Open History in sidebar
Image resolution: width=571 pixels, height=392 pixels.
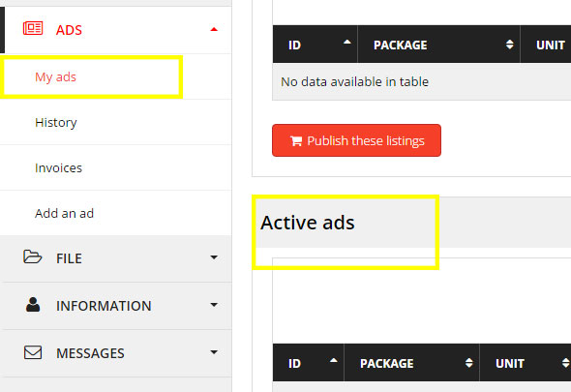tap(56, 122)
